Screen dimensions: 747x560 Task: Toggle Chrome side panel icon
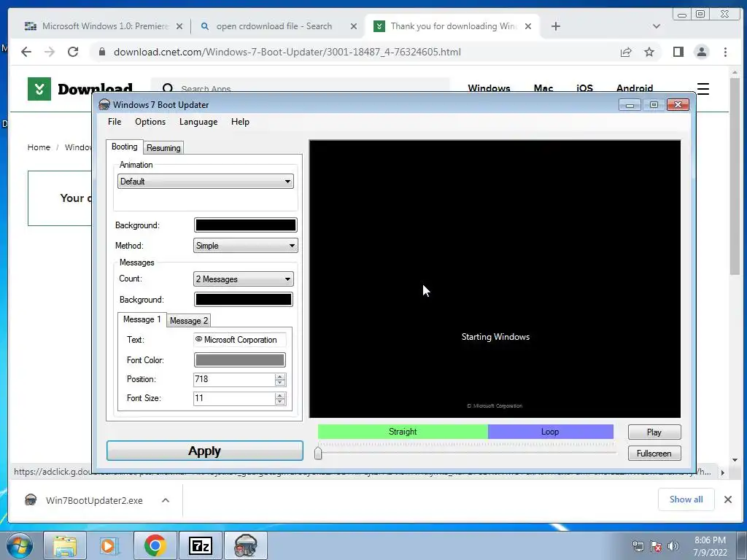678,52
